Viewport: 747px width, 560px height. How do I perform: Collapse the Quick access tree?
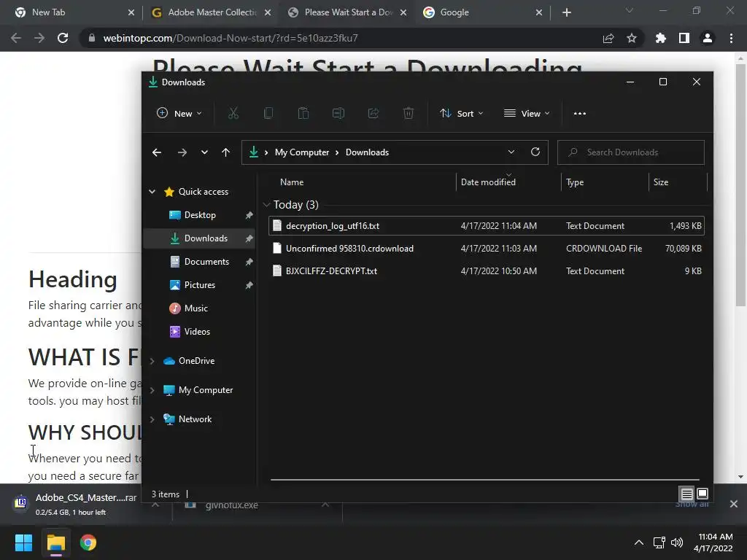[x=152, y=192]
